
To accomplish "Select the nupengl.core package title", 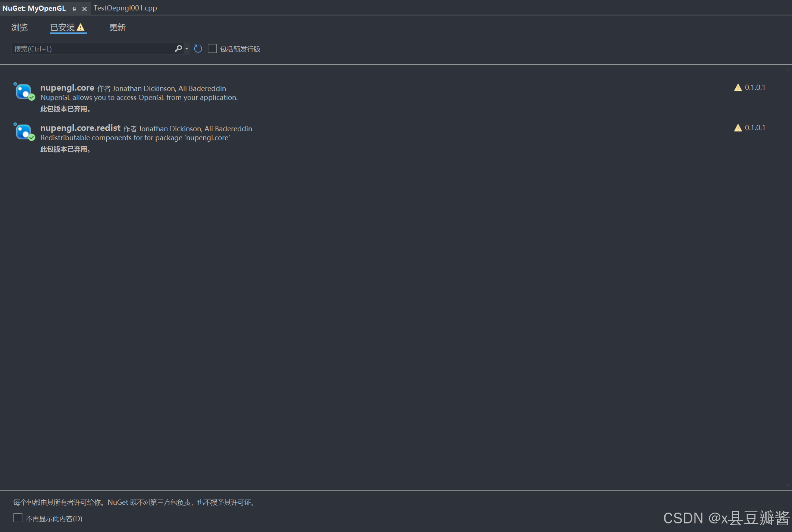I will pyautogui.click(x=67, y=88).
